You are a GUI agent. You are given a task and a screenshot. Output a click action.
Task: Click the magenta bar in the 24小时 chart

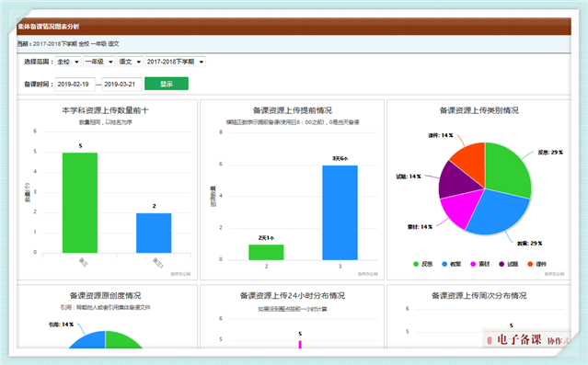(300, 345)
